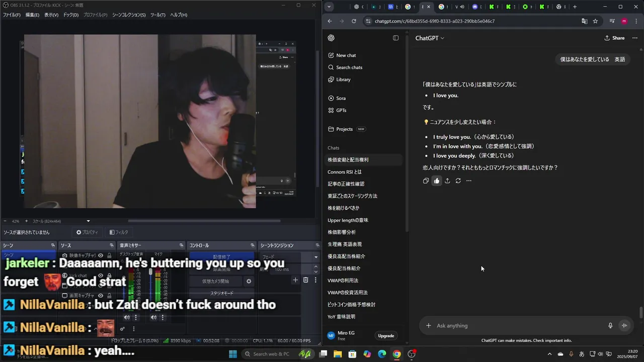Viewport: 644px width, 362px height.
Task: Click the OBS preview horizontal scrollbar
Action: pyautogui.click(x=204, y=221)
